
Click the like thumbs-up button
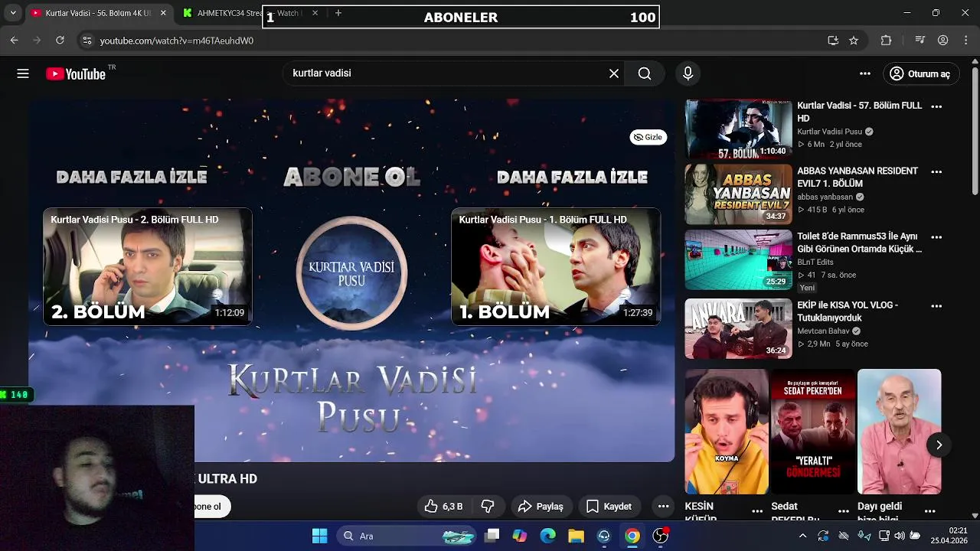click(443, 507)
